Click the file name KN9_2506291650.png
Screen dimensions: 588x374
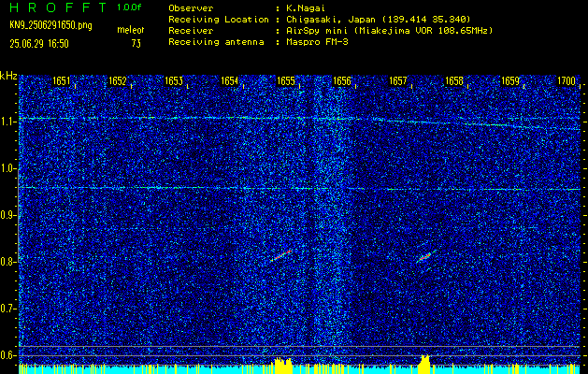pyautogui.click(x=50, y=26)
